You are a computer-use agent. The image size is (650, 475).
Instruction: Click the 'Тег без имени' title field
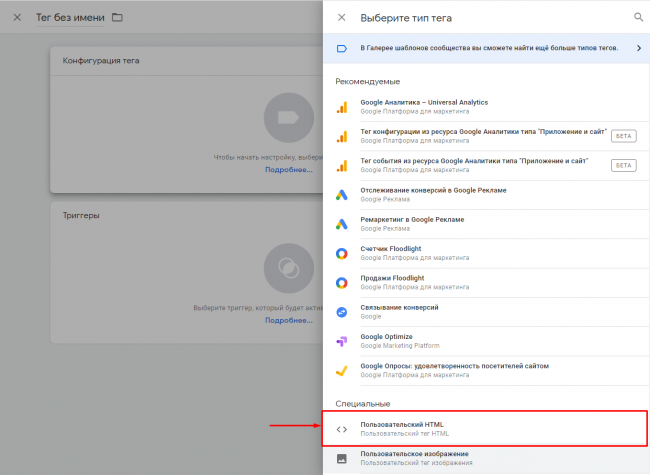(x=70, y=18)
